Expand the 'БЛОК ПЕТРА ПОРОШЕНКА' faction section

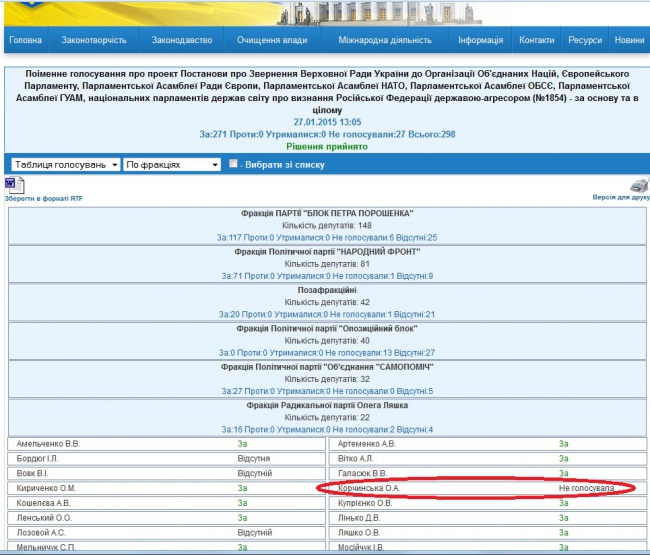click(x=327, y=214)
